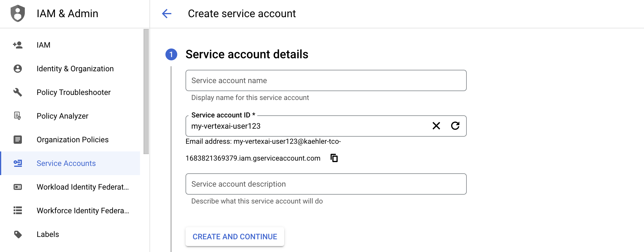Focus the Service account name field
644x252 pixels.
coord(326,80)
